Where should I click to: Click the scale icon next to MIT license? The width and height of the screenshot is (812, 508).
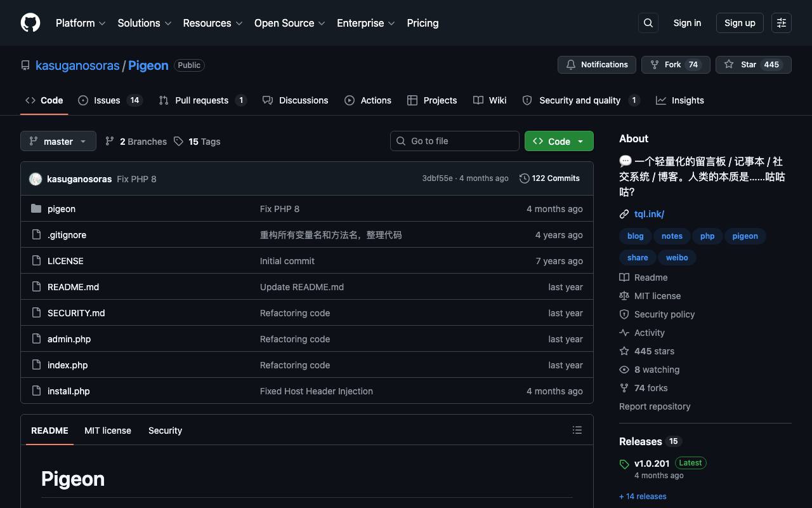pos(624,296)
